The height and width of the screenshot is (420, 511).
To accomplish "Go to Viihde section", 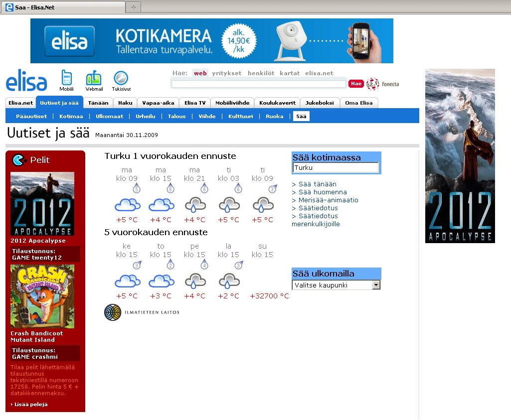I will pos(207,116).
